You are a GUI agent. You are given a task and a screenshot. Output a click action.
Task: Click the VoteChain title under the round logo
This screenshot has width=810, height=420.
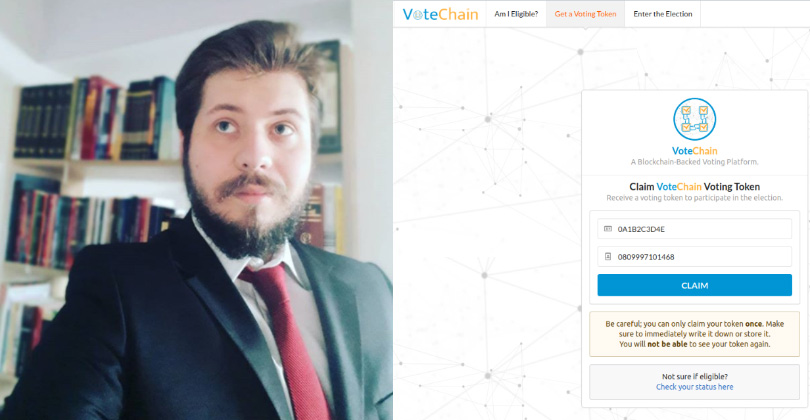tap(694, 151)
